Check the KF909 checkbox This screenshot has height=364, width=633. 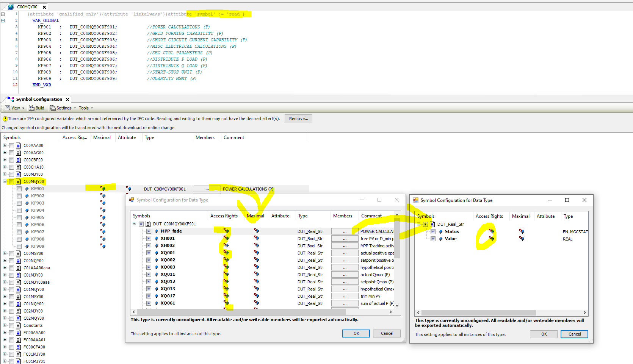19,246
